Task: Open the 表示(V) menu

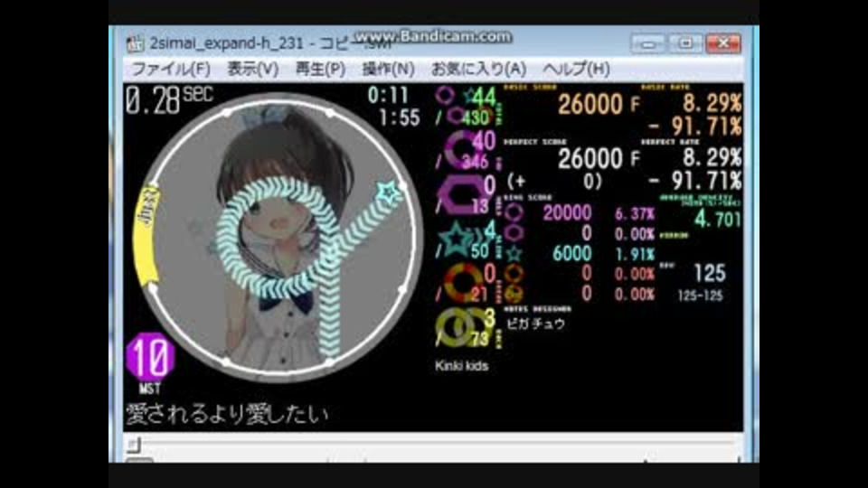Action: pyautogui.click(x=253, y=70)
